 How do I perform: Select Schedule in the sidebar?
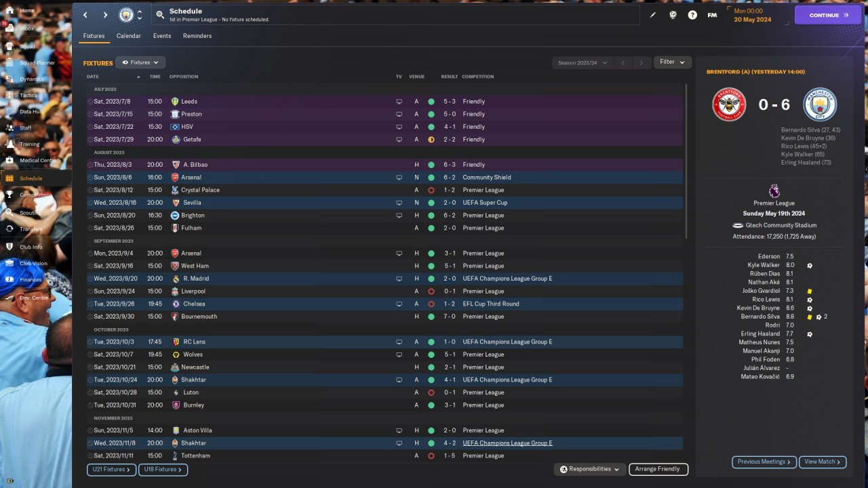35,178
